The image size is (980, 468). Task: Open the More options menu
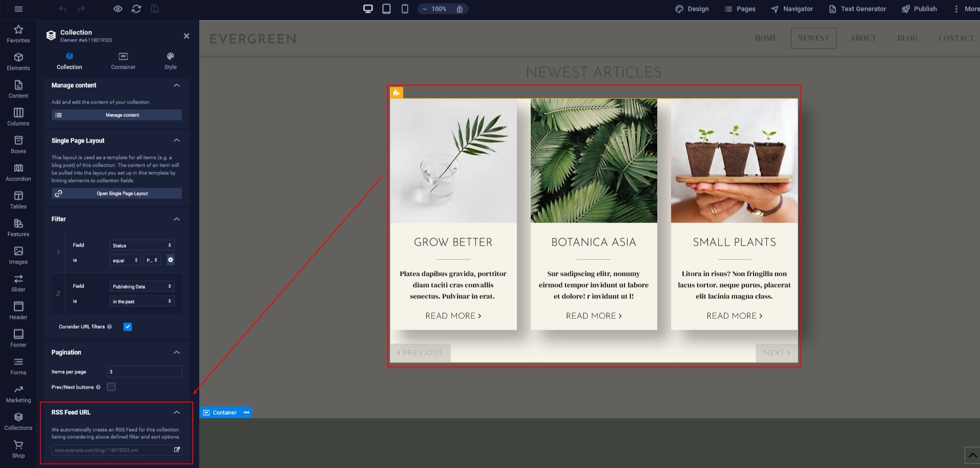(x=966, y=9)
